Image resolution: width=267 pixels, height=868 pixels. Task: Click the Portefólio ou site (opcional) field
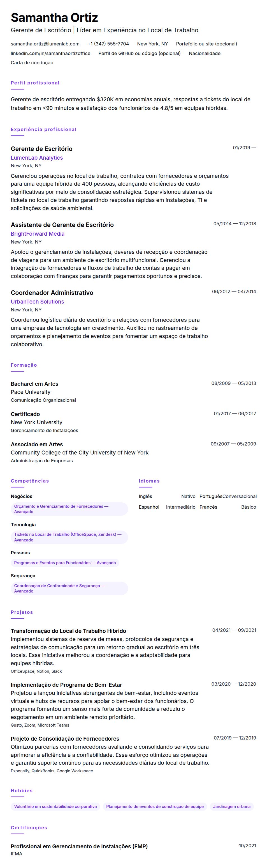coord(206,44)
